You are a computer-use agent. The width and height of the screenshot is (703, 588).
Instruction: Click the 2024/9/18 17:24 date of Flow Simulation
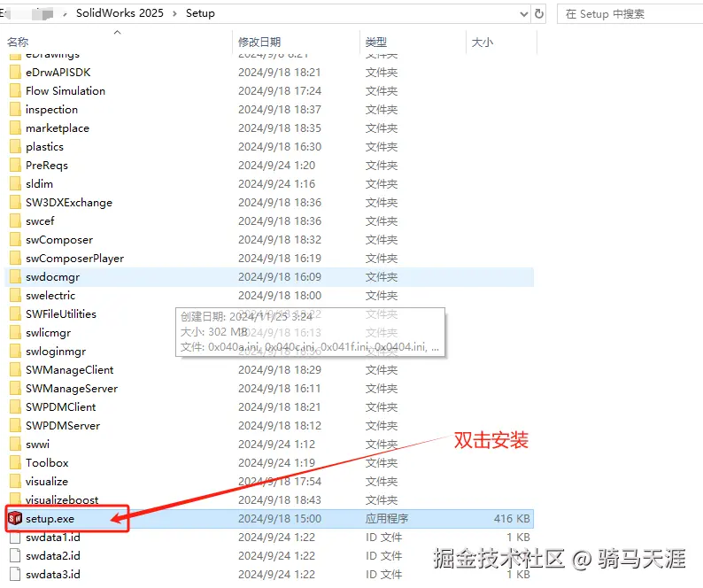point(280,91)
